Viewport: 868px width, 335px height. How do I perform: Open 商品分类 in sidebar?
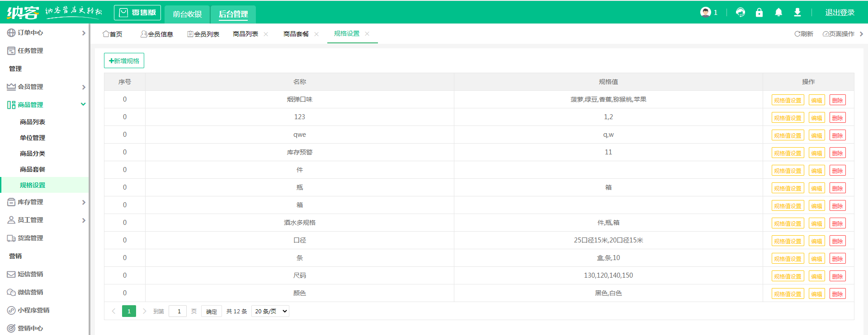click(x=33, y=154)
